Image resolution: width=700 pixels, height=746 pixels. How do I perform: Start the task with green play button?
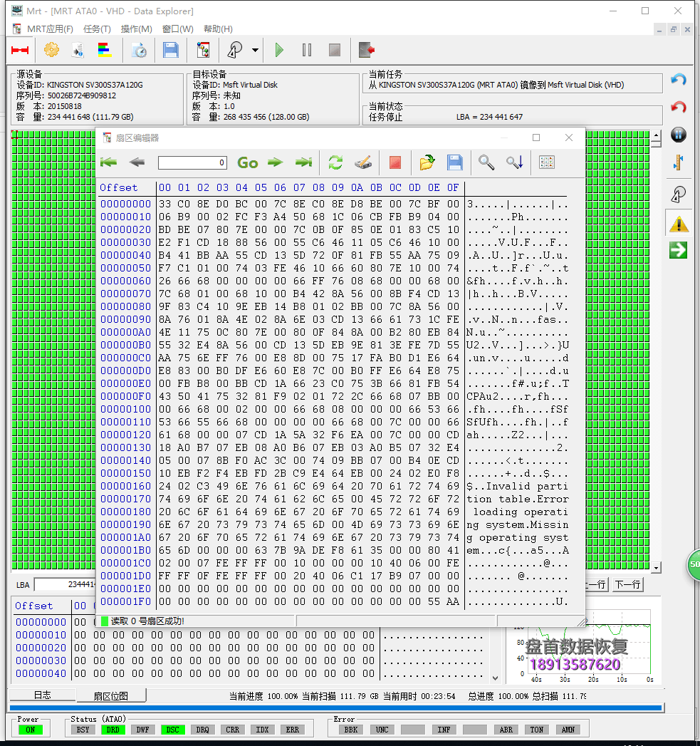click(x=279, y=49)
